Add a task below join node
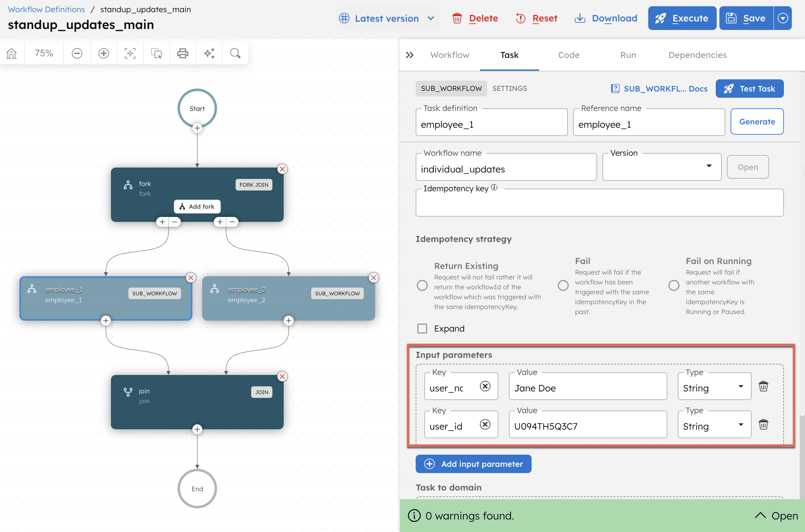The height and width of the screenshot is (532, 805). [197, 429]
